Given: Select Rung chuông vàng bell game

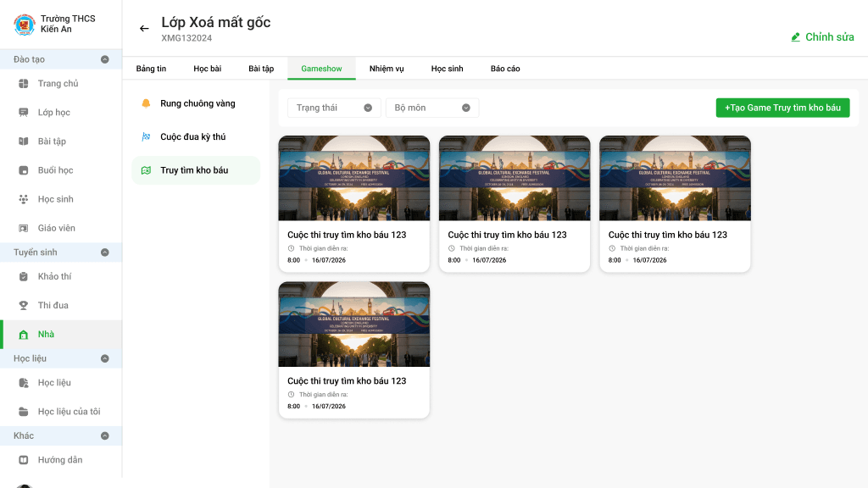Looking at the screenshot, I should coord(196,103).
